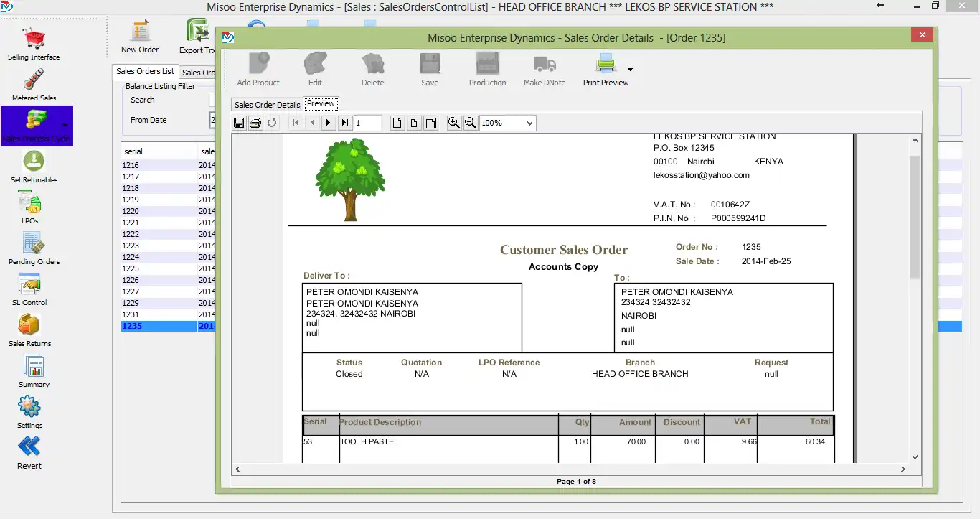
Task: Zoom in on the report preview
Action: [453, 123]
